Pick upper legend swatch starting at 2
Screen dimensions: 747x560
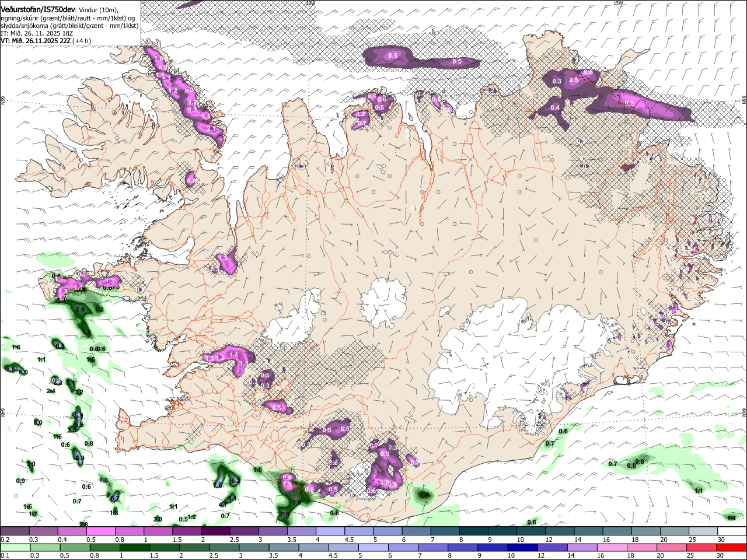click(215, 531)
